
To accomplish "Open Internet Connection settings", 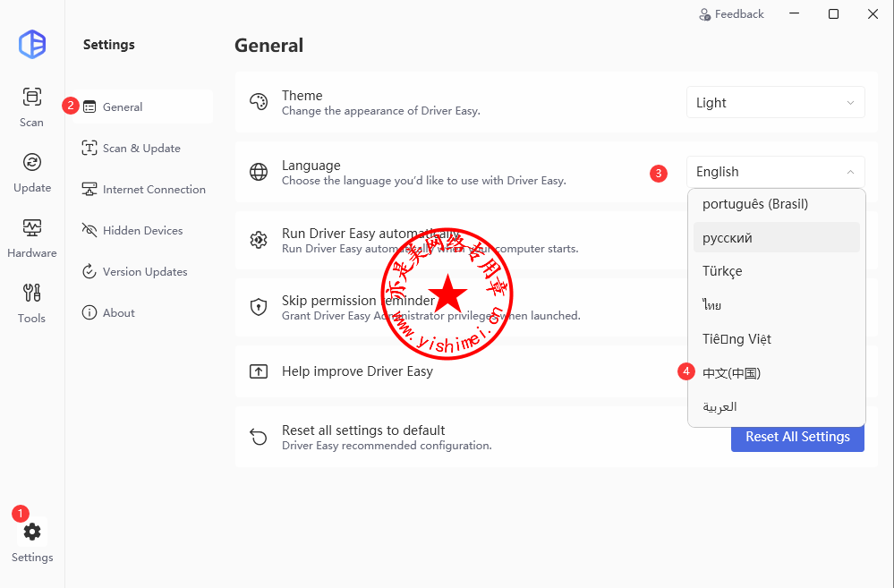I will point(143,190).
